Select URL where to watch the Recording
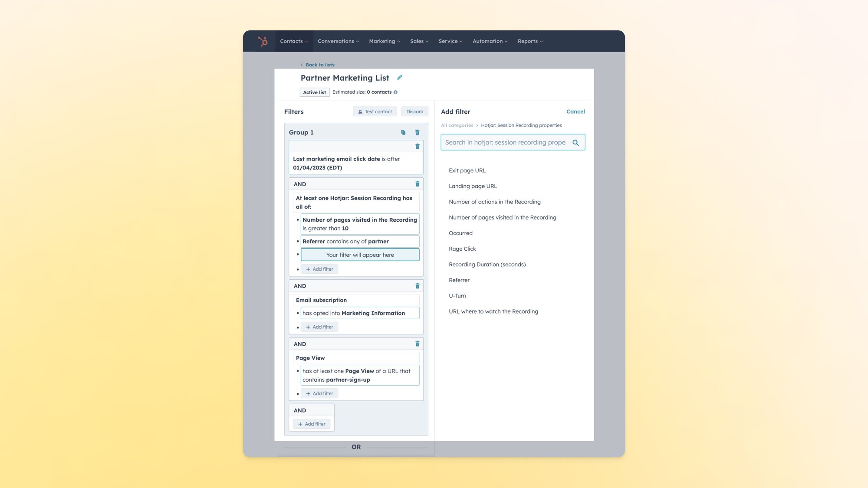This screenshot has height=488, width=868. coord(493,311)
